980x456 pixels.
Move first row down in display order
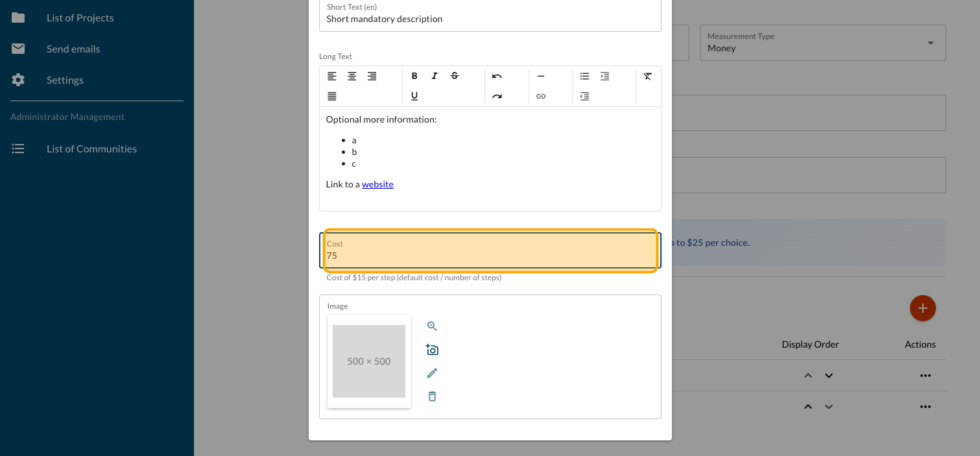click(828, 376)
